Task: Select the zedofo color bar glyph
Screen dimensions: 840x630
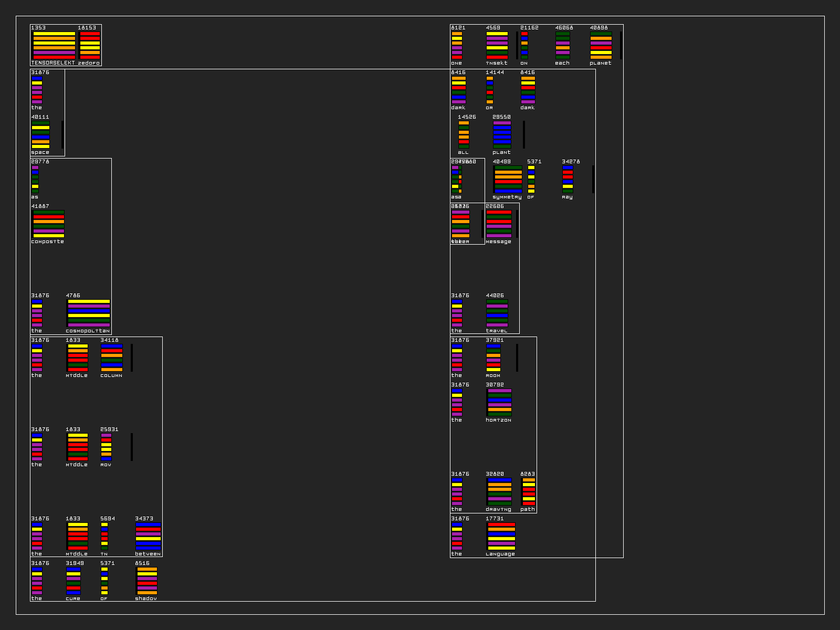Action: [90, 45]
